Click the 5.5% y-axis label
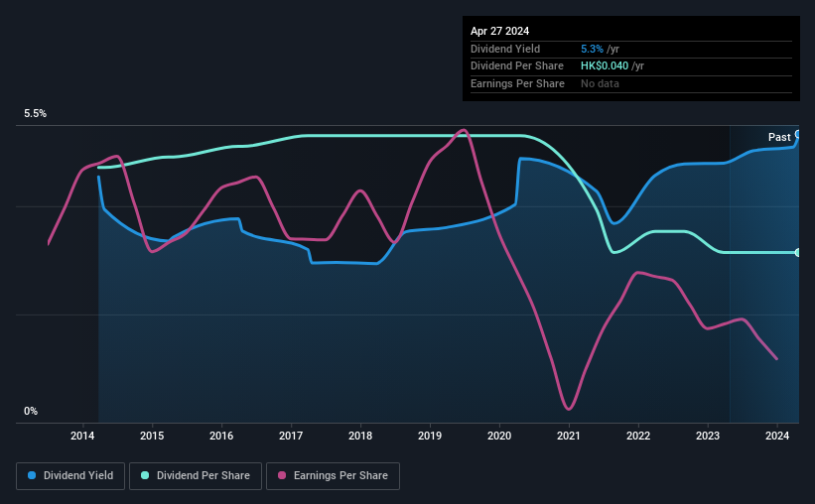Viewport: 815px width, 504px height. [35, 113]
